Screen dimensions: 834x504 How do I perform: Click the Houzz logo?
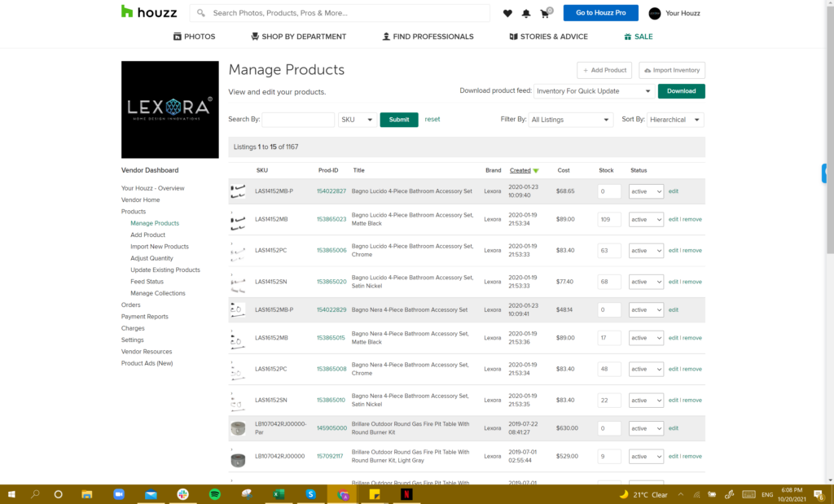[149, 11]
